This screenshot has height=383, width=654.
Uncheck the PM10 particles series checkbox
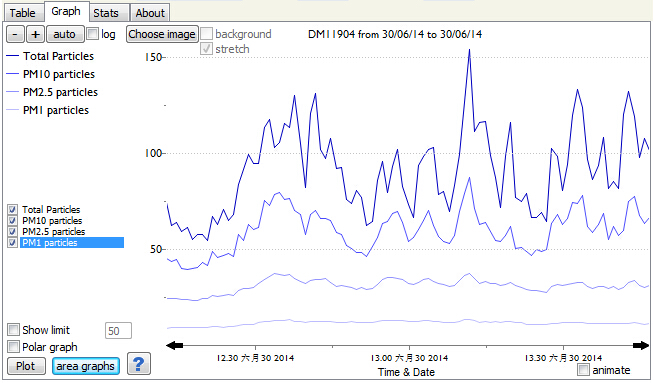(x=13, y=220)
